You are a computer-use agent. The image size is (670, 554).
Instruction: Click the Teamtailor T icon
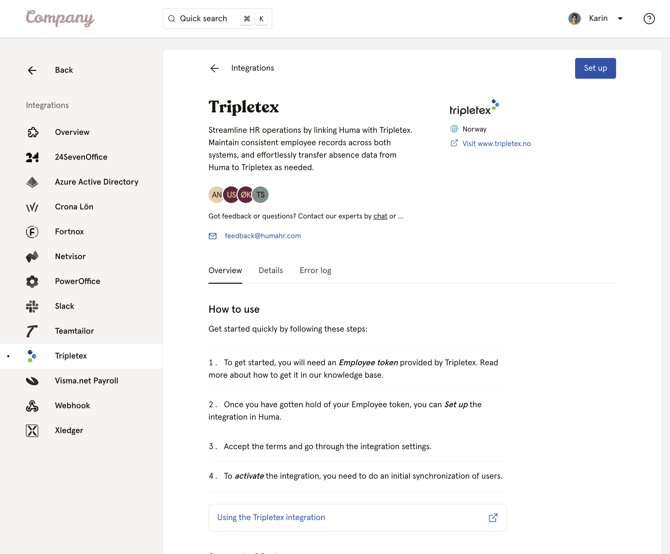(x=32, y=331)
